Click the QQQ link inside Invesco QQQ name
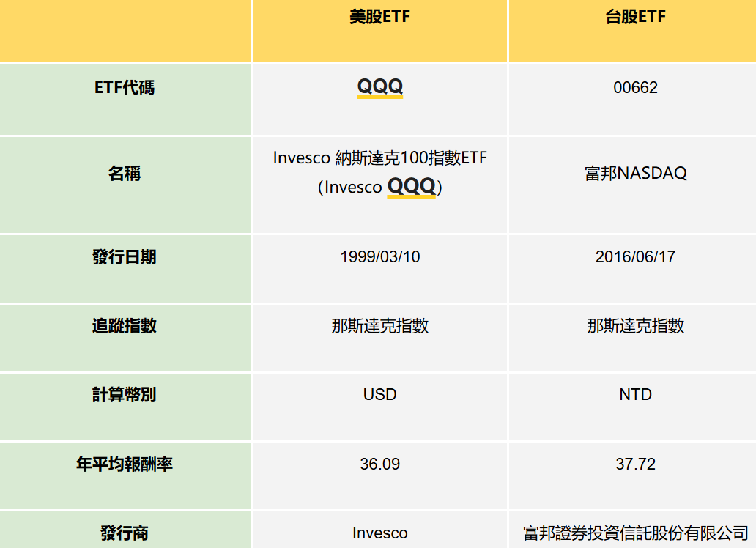The height and width of the screenshot is (548, 756). click(x=411, y=186)
